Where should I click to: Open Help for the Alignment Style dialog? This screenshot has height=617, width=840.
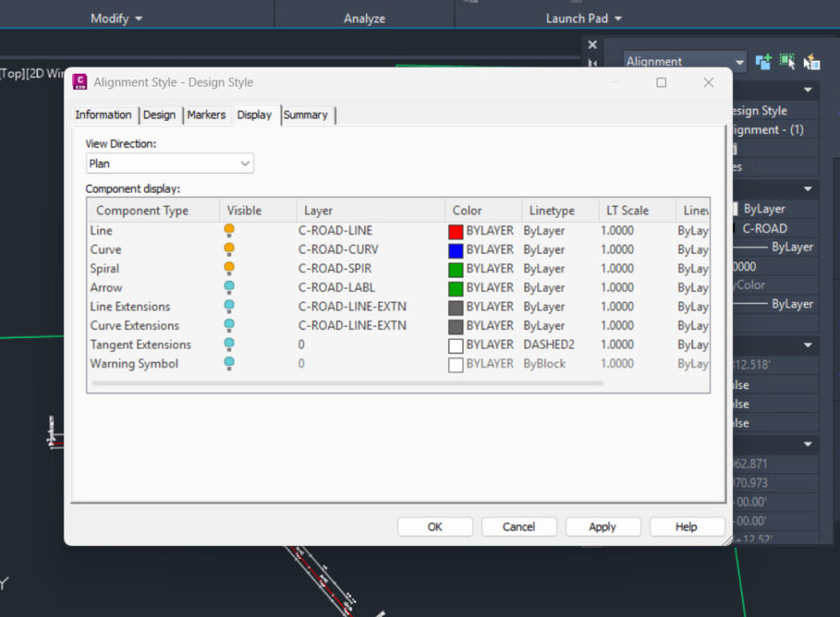[x=687, y=527]
